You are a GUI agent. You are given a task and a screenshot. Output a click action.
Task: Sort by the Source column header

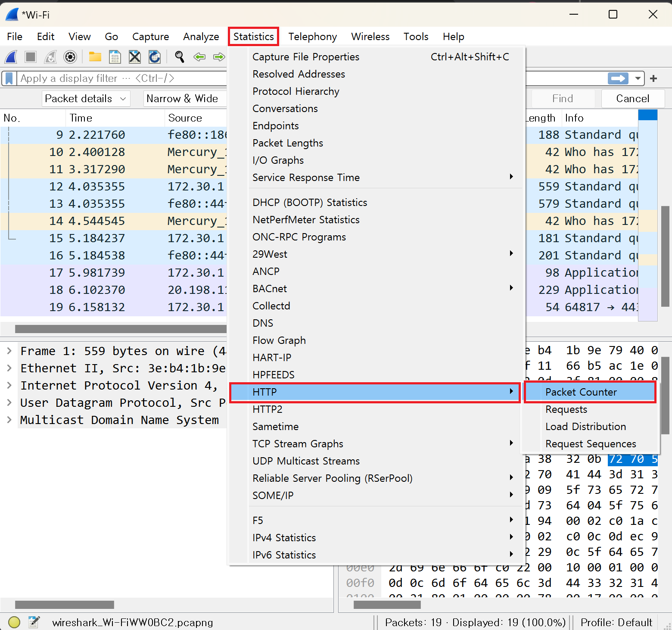click(x=196, y=118)
